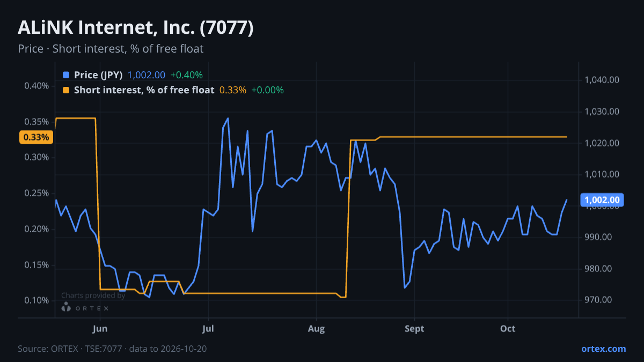Click the blue Price (JPY) legend swatch

coord(66,75)
